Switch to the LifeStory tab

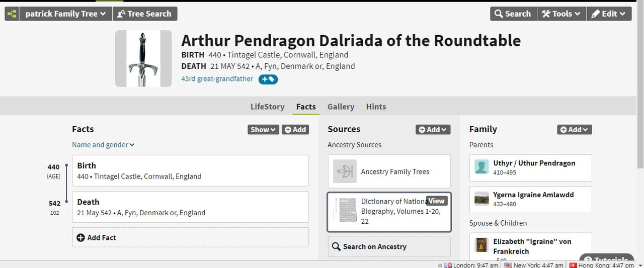267,107
